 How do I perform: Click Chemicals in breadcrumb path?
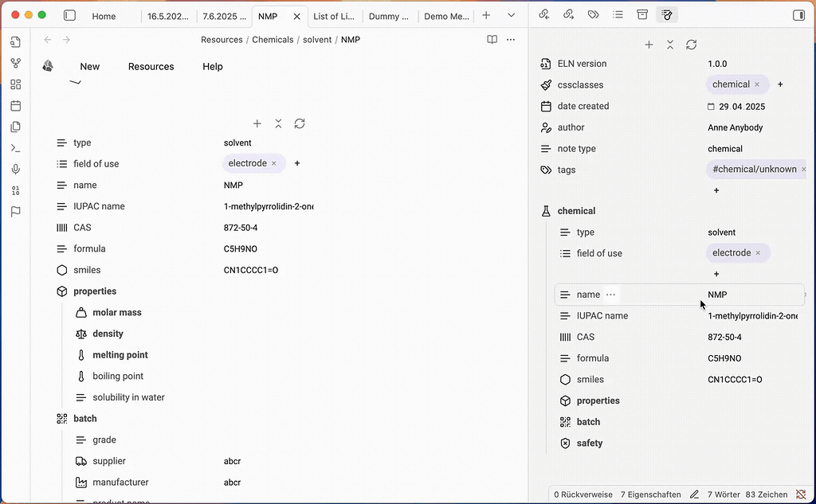click(273, 40)
